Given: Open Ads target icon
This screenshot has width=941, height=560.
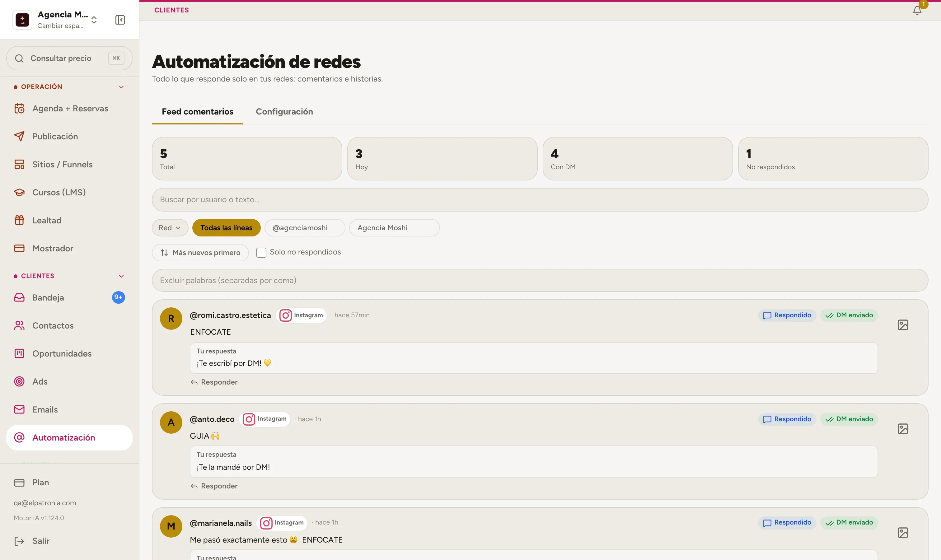Looking at the screenshot, I should pos(19,381).
